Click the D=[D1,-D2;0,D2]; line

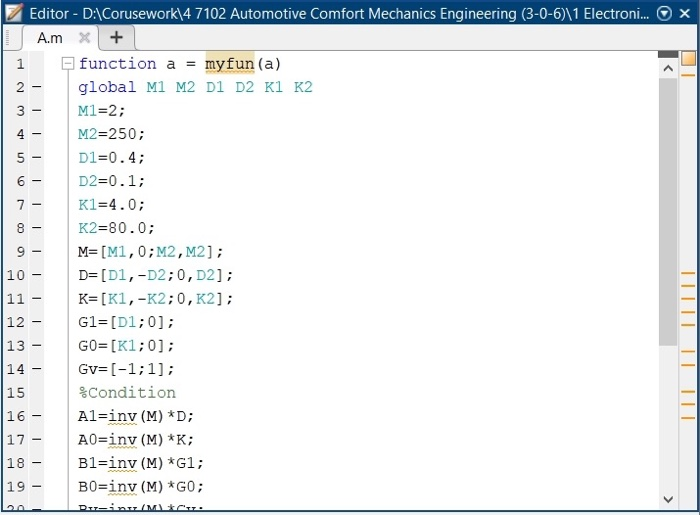[155, 275]
